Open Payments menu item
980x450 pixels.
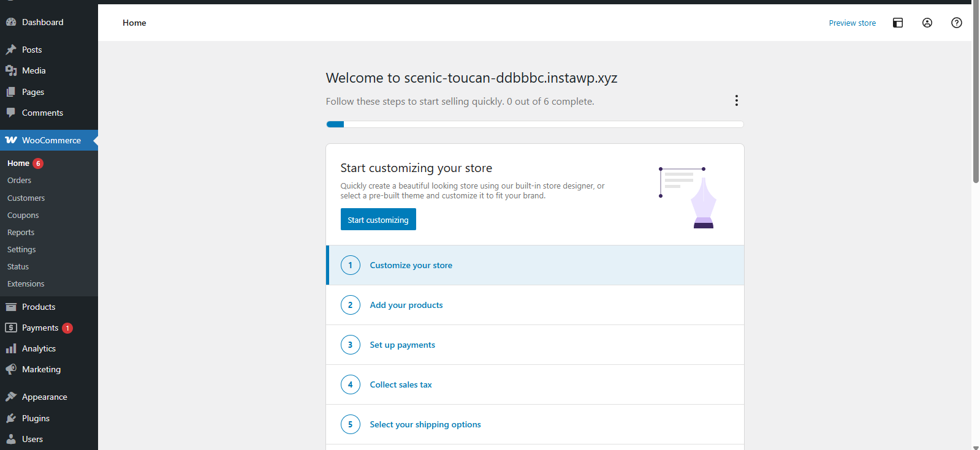[x=49, y=328]
